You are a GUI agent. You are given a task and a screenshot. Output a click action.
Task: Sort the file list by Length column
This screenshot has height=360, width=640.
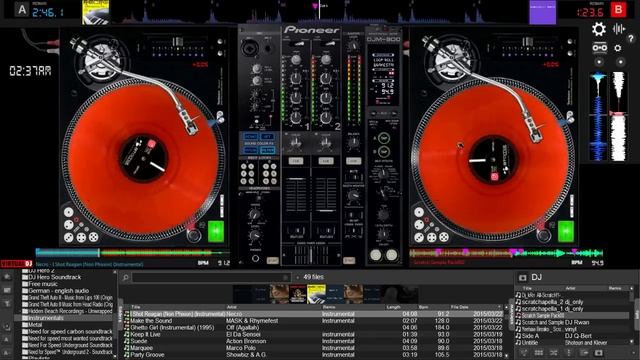pyautogui.click(x=393, y=307)
